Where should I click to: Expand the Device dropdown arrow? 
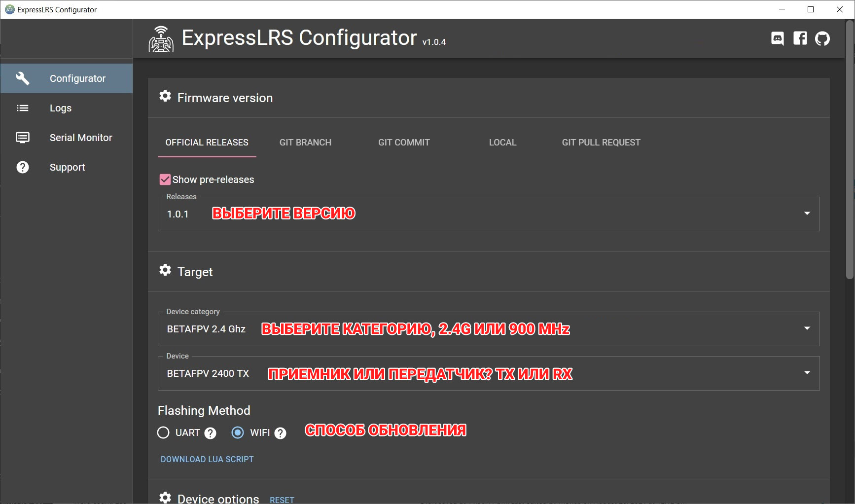click(x=807, y=373)
